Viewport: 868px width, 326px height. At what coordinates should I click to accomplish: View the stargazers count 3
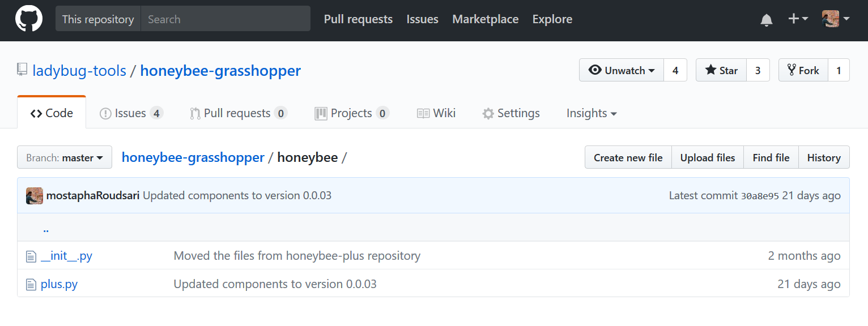click(758, 70)
